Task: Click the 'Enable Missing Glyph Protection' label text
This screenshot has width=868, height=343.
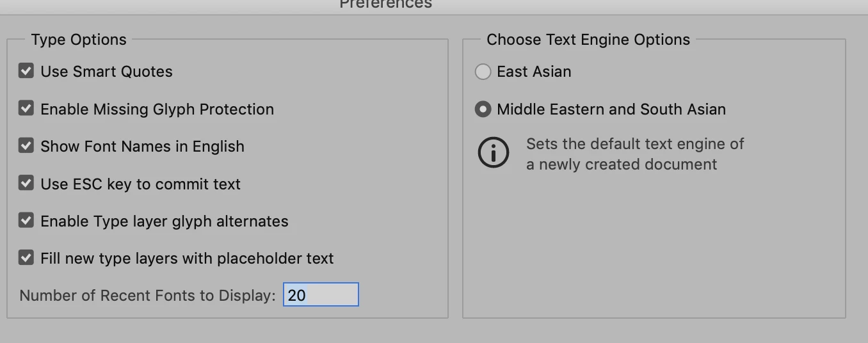Action: click(157, 109)
